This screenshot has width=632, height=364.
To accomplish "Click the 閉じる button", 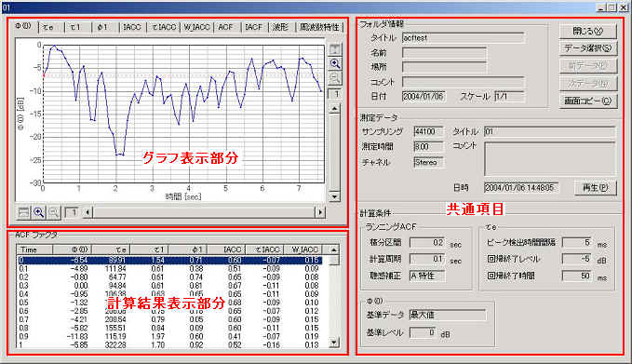I will [x=588, y=31].
